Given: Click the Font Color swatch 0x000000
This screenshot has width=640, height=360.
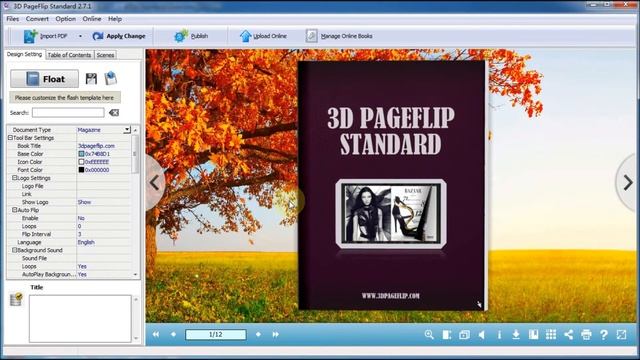Looking at the screenshot, I should [81, 170].
